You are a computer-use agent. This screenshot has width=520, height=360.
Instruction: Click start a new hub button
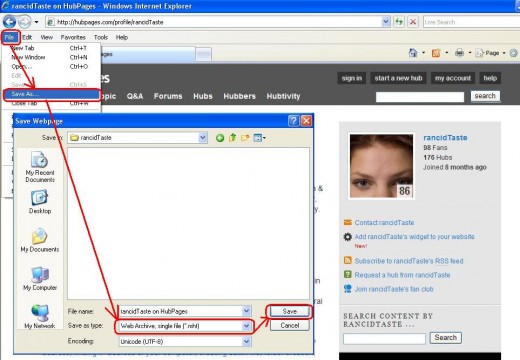pos(398,78)
